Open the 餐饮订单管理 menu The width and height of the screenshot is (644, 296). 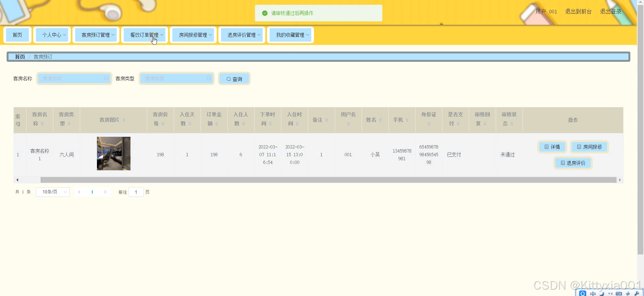click(145, 35)
